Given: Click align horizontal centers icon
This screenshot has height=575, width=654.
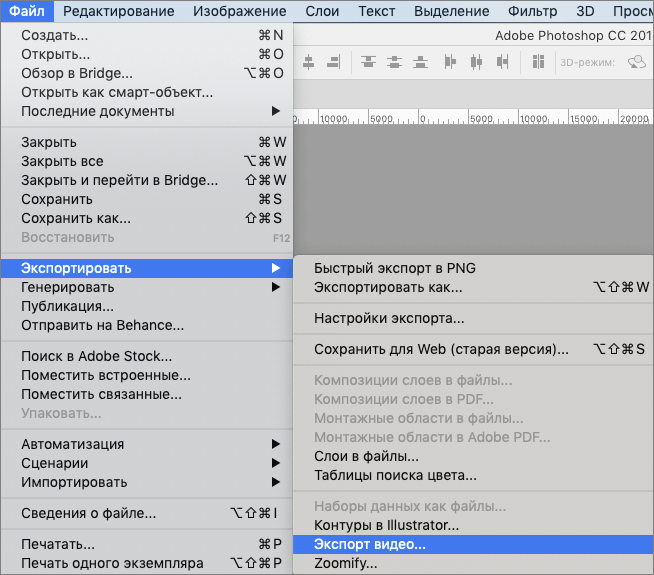Looking at the screenshot, I should (309, 62).
